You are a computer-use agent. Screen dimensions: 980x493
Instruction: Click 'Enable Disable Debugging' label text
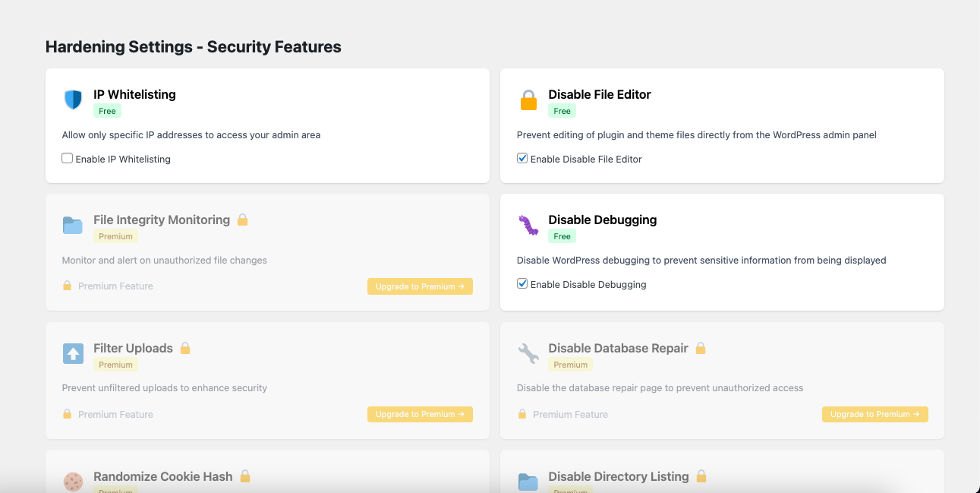(x=588, y=284)
